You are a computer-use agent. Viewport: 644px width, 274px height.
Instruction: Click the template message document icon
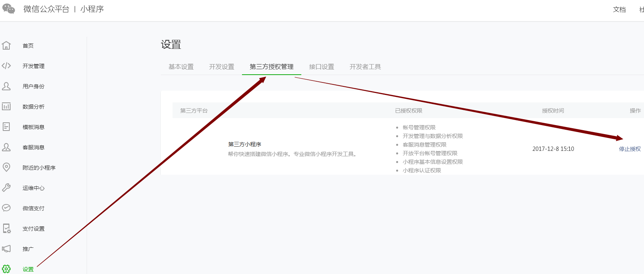point(6,127)
